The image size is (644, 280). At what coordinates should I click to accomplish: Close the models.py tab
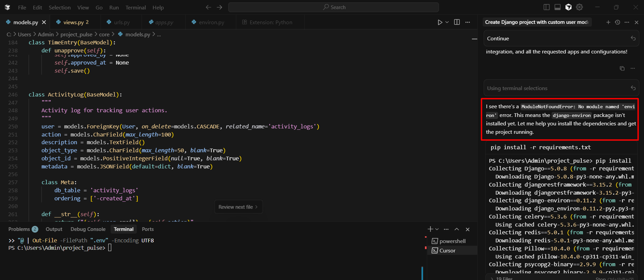pos(44,22)
